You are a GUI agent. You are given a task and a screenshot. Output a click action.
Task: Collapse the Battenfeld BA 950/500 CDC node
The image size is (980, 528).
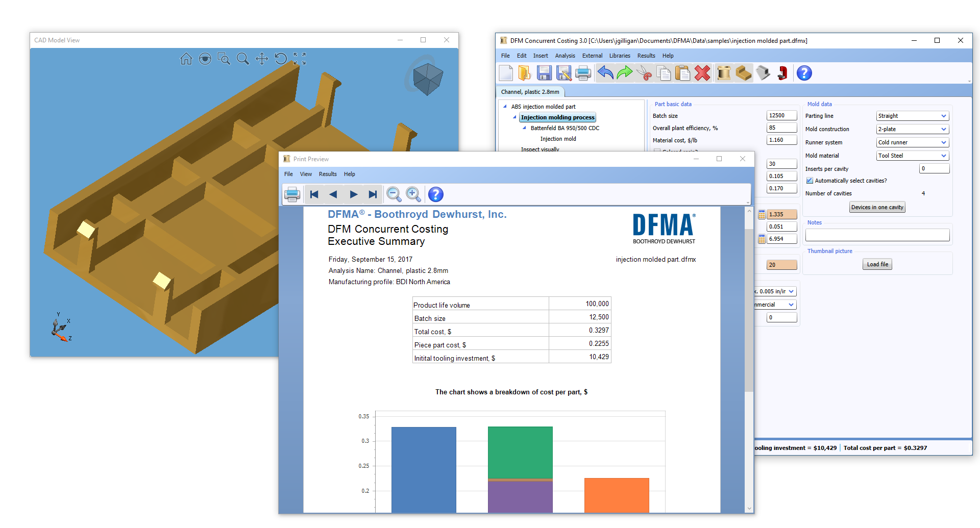point(524,128)
